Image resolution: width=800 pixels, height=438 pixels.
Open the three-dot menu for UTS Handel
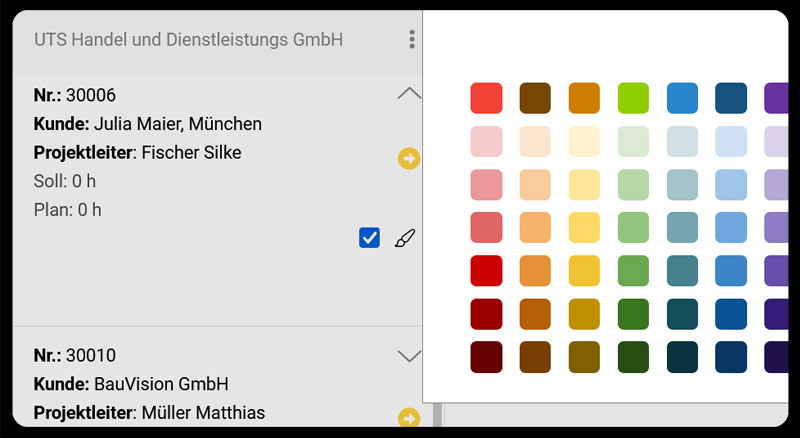[x=412, y=40]
